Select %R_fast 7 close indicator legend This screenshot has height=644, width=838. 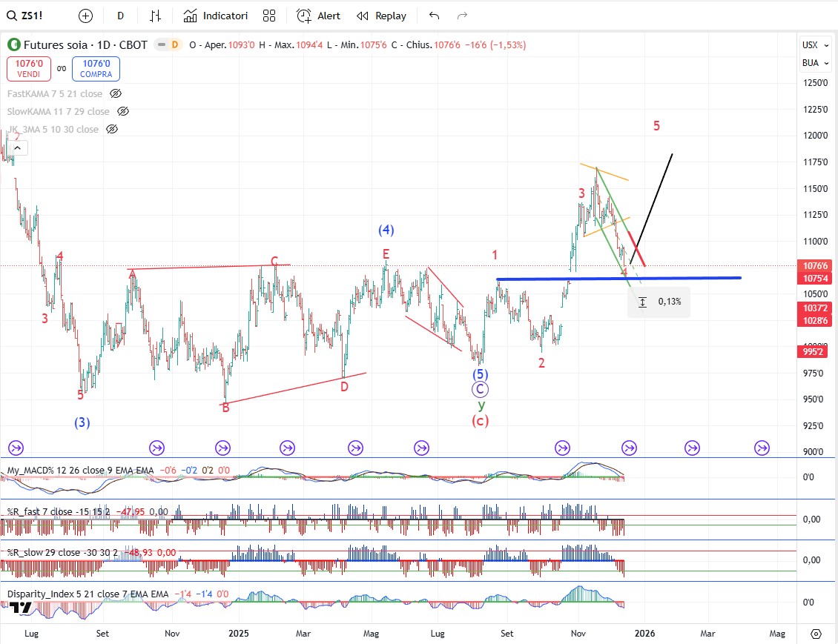point(59,511)
